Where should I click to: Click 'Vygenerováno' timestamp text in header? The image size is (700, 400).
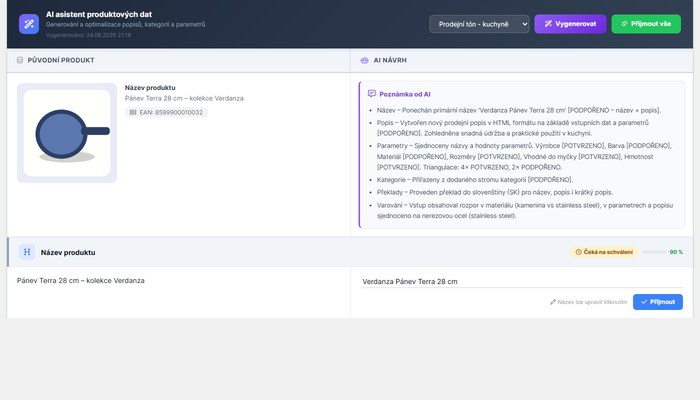pos(88,35)
